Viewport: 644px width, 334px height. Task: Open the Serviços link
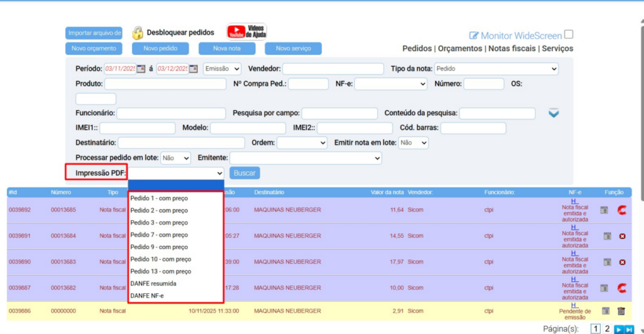tap(557, 48)
